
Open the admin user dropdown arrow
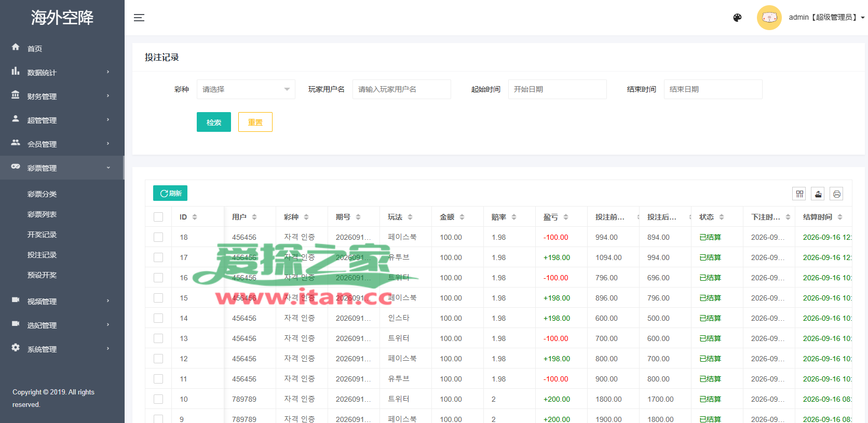point(863,18)
